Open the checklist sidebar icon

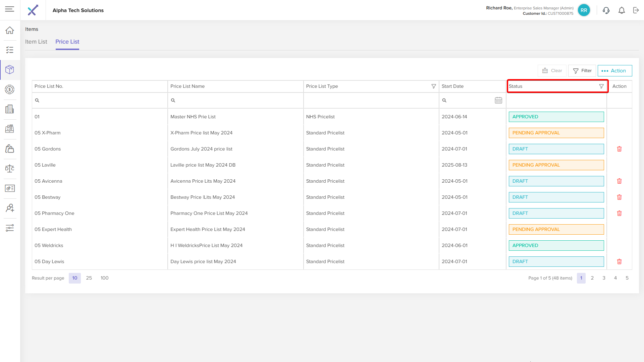[x=10, y=50]
